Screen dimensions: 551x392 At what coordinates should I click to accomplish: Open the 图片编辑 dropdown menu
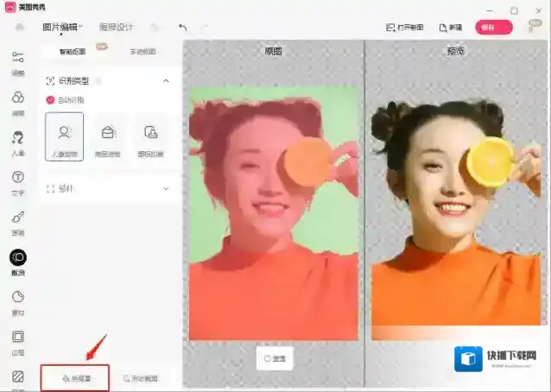coord(62,27)
